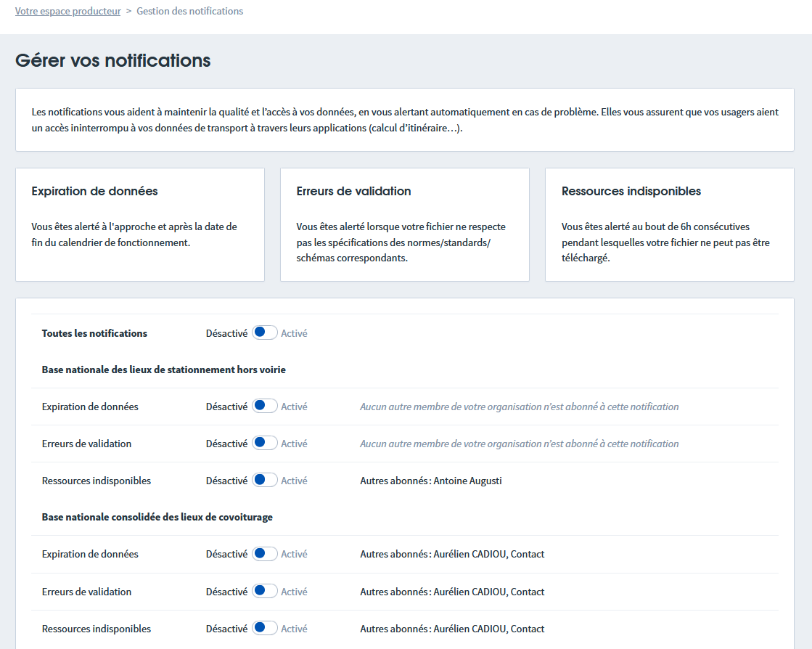This screenshot has height=649, width=812.
Task: Select the 'Ressources indisponibles' info card heading
Action: [x=631, y=192]
